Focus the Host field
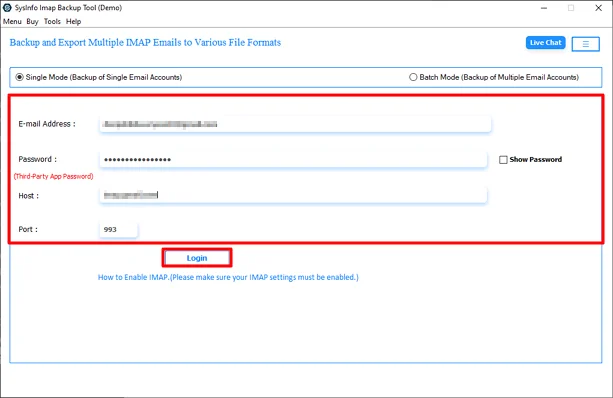 click(x=293, y=195)
